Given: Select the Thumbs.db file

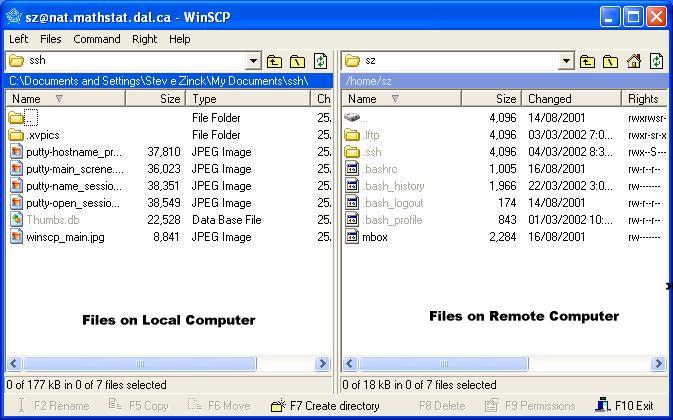Looking at the screenshot, I should coord(53,220).
